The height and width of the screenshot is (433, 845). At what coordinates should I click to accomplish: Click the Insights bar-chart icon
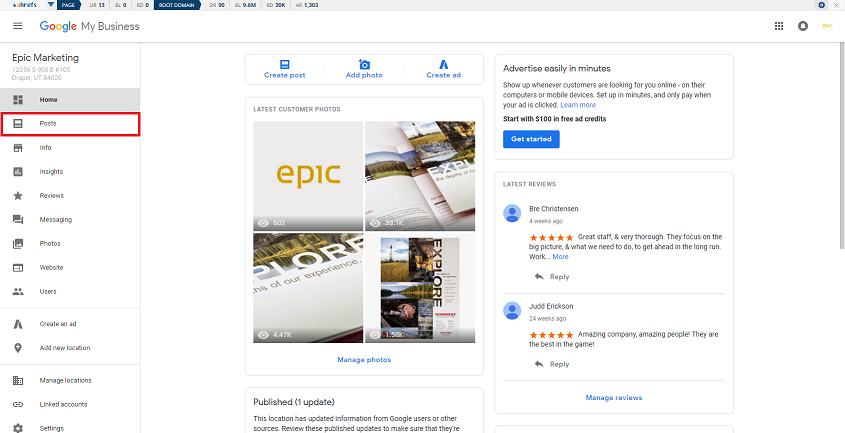coord(18,171)
